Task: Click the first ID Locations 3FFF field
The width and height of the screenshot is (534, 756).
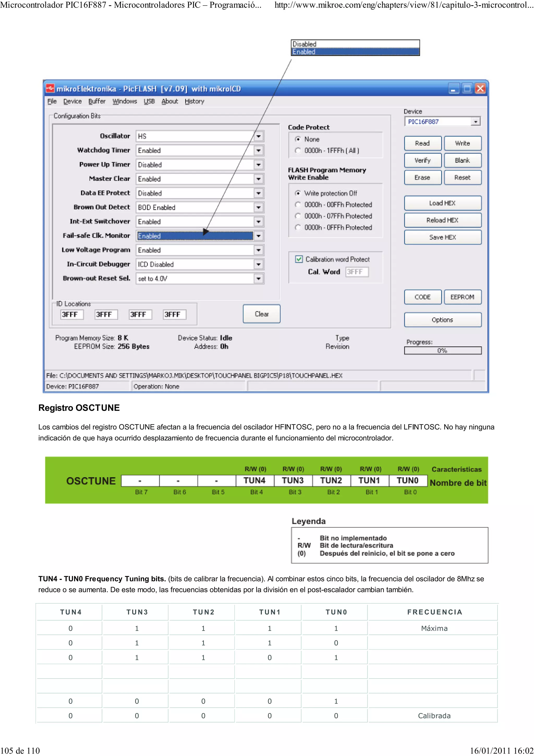Action: tap(72, 314)
